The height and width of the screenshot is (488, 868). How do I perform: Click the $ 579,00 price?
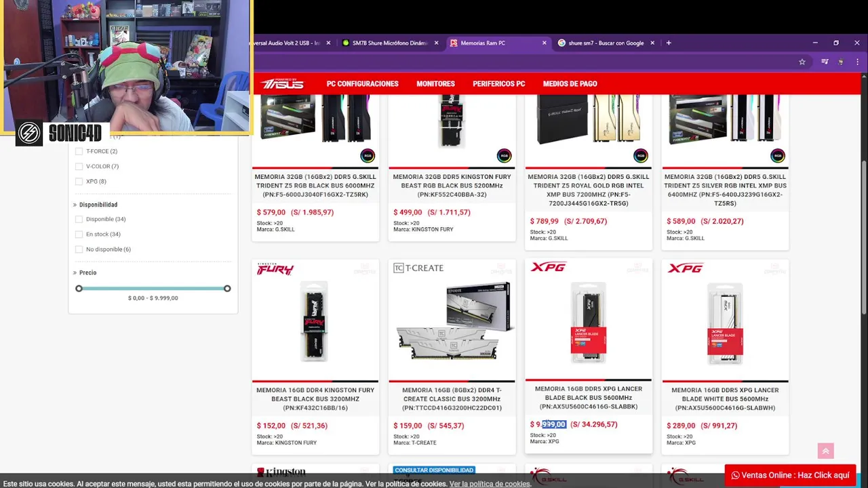271,212
